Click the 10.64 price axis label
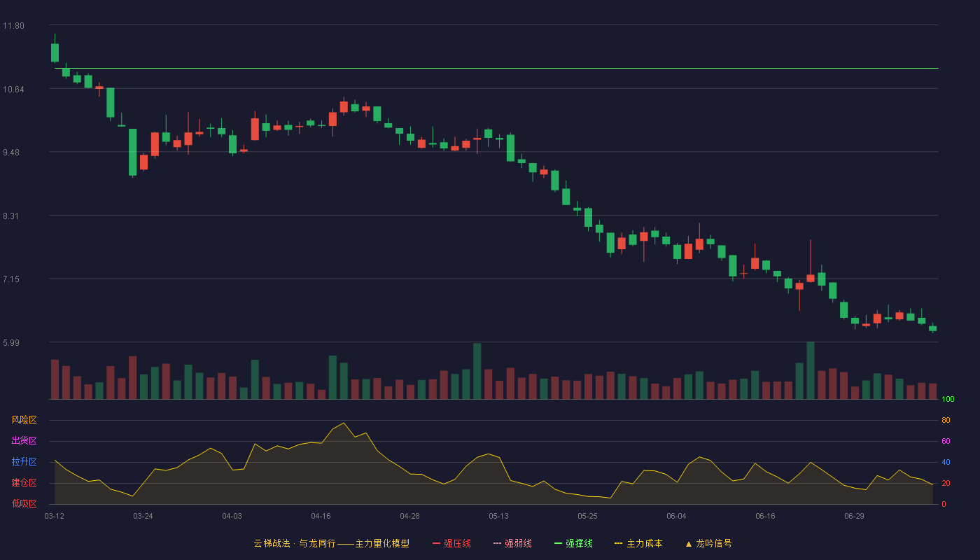 13,90
